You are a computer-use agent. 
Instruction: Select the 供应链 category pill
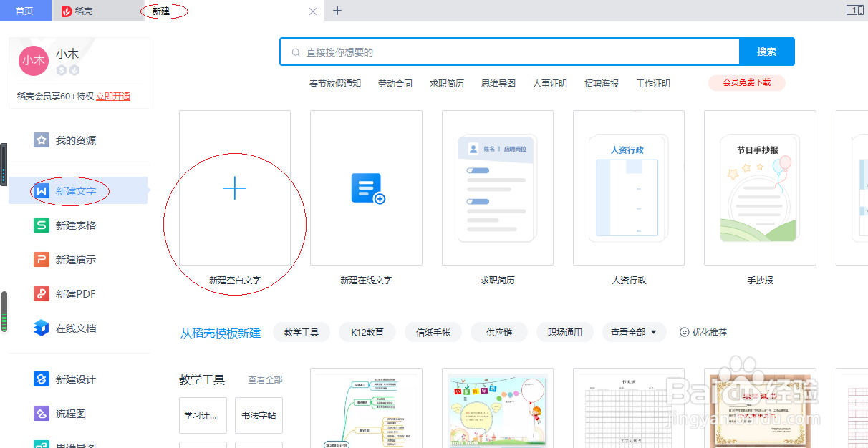[499, 332]
